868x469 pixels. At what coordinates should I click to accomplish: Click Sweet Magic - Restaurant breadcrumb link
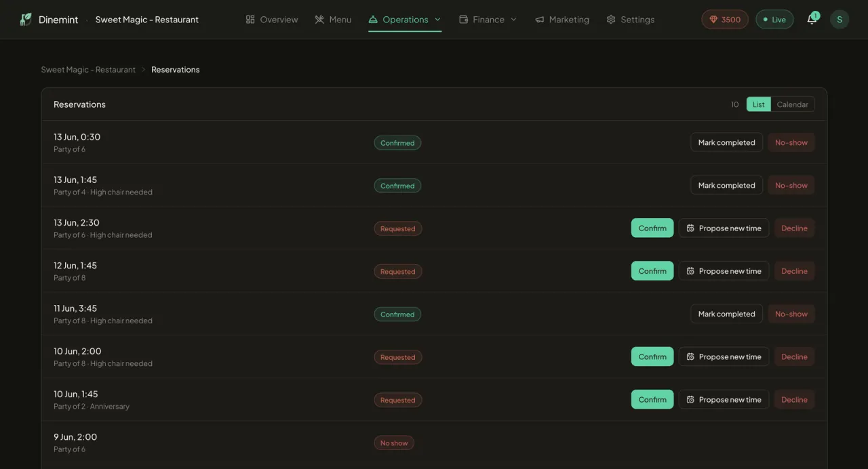point(88,69)
